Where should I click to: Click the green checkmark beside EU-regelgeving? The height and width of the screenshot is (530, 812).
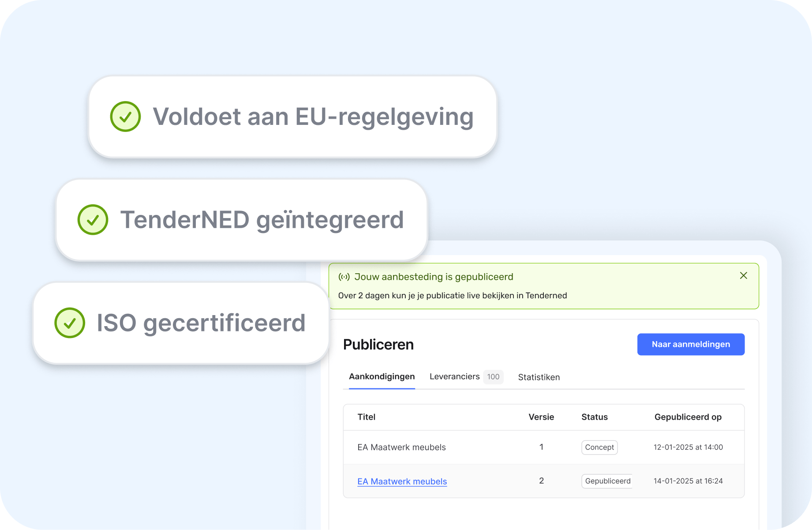coord(125,117)
